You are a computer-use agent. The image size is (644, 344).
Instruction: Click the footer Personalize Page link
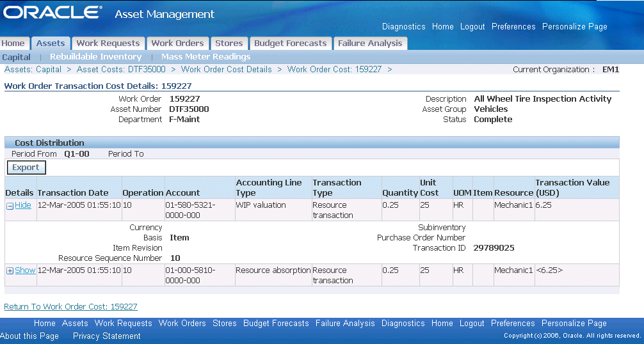pyautogui.click(x=574, y=323)
